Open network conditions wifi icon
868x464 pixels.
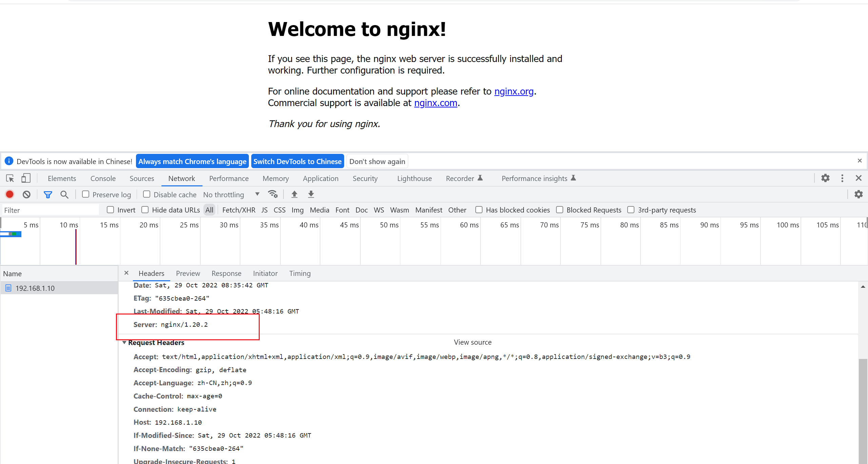[273, 194]
